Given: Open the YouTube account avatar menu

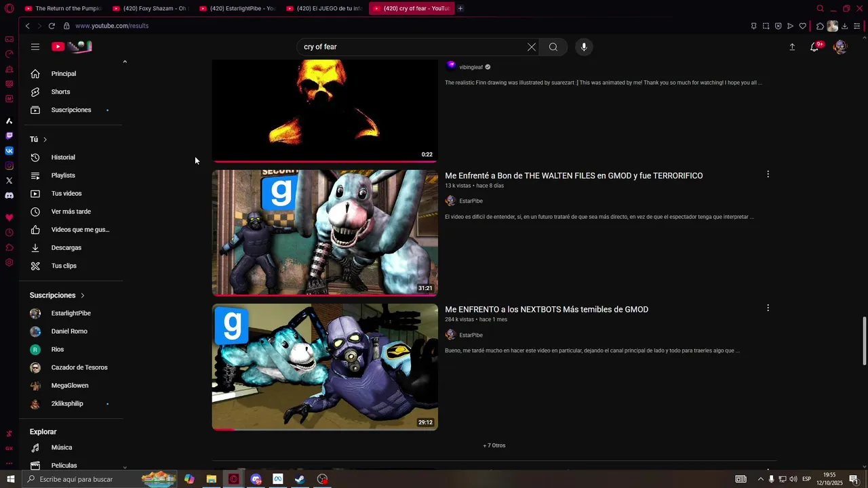Looking at the screenshot, I should pos(840,47).
